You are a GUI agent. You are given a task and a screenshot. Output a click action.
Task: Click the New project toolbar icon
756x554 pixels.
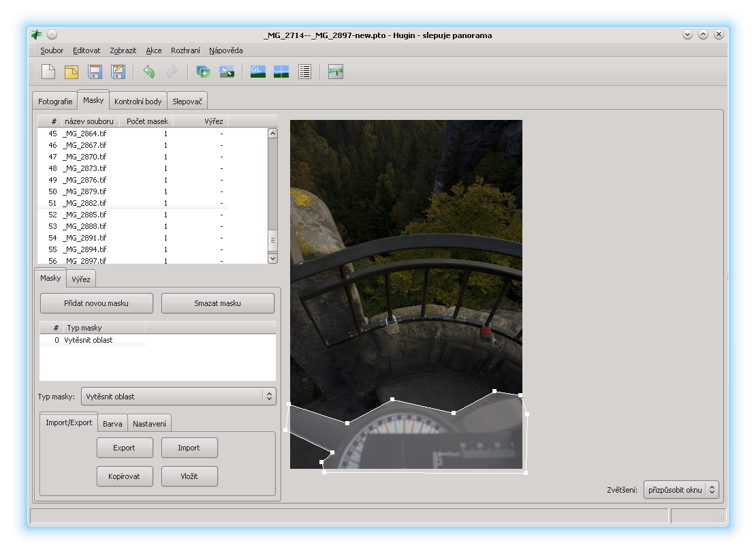point(48,72)
